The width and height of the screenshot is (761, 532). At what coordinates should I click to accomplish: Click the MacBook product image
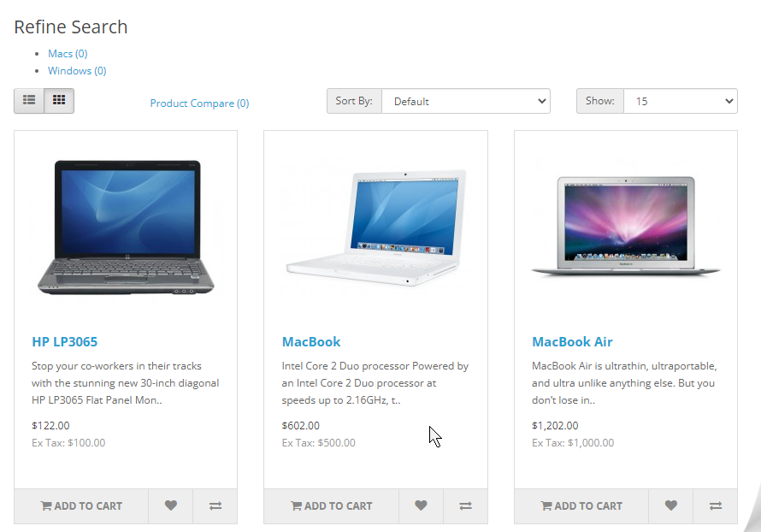[x=375, y=228]
